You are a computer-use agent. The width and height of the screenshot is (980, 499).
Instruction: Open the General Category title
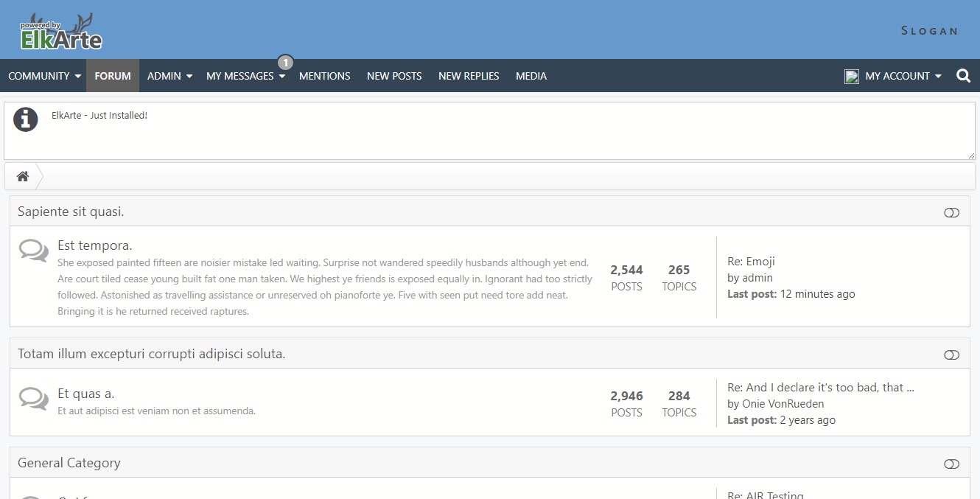pyautogui.click(x=69, y=463)
